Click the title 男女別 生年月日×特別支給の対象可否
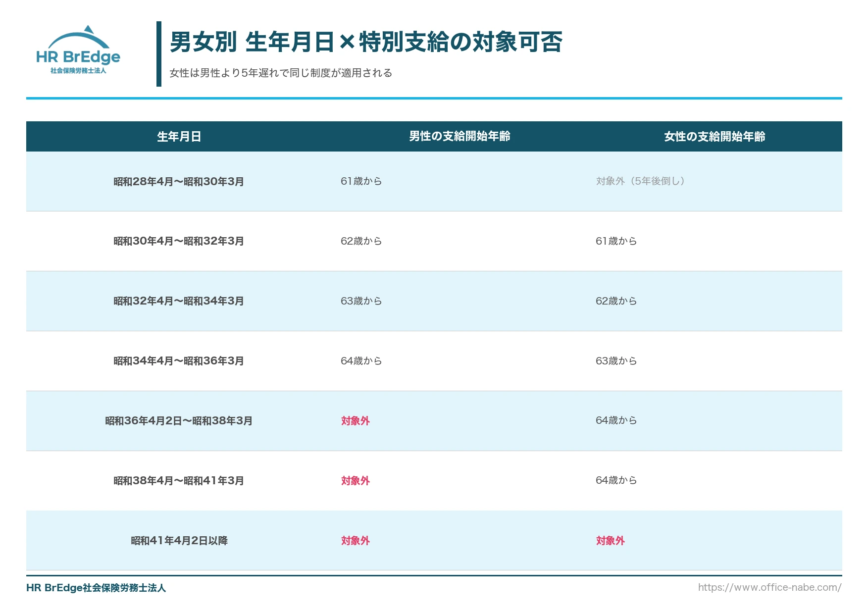Viewport: 868px width, 614px height. point(366,42)
